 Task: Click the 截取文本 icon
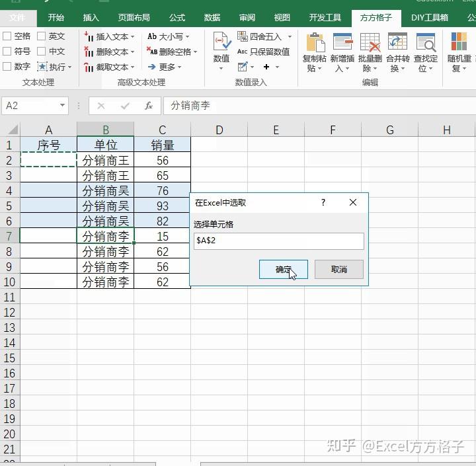(89, 67)
